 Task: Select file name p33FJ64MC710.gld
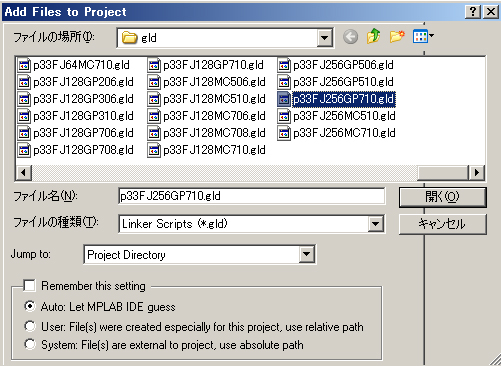click(x=81, y=65)
